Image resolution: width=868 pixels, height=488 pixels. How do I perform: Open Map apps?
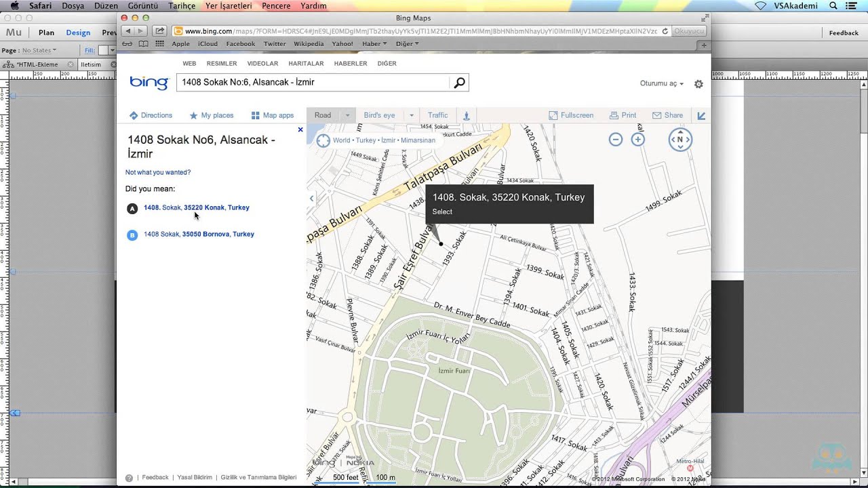(x=272, y=116)
